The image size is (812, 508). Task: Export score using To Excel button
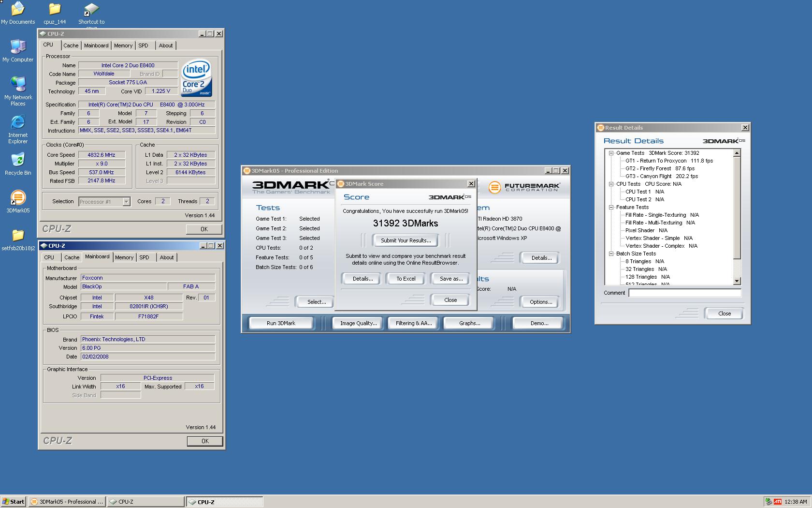point(406,279)
